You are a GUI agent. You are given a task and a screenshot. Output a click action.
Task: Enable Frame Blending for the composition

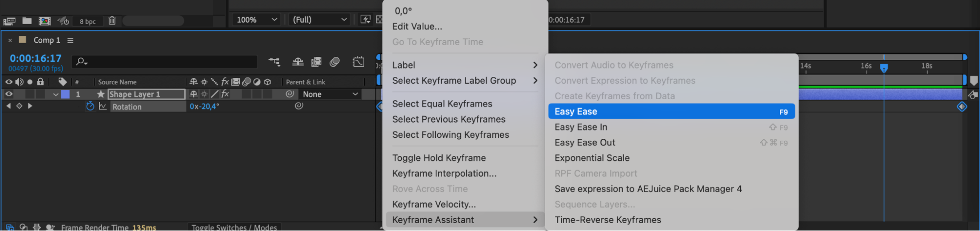pos(317,62)
